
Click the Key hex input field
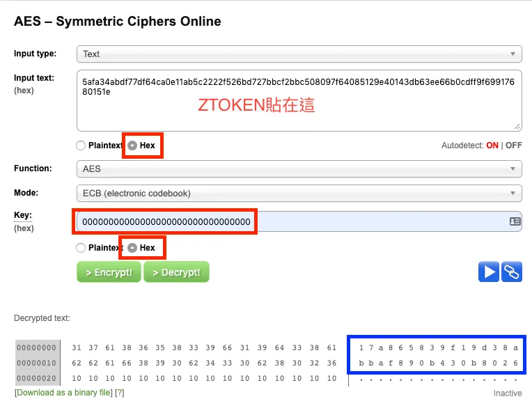292,221
